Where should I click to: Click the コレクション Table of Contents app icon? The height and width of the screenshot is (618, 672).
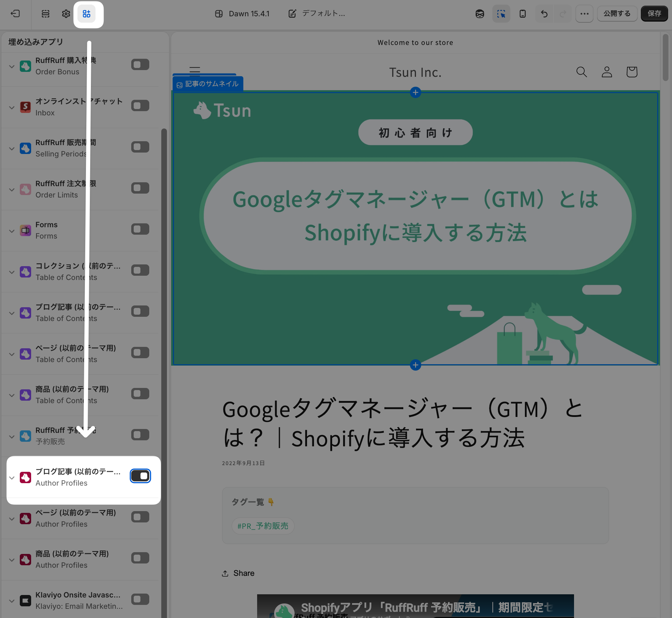[x=25, y=272]
